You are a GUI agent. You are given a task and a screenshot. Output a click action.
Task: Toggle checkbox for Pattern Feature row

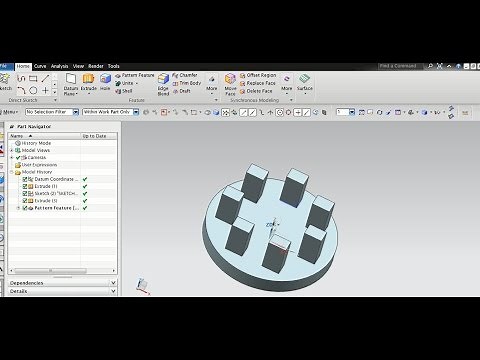(25, 208)
